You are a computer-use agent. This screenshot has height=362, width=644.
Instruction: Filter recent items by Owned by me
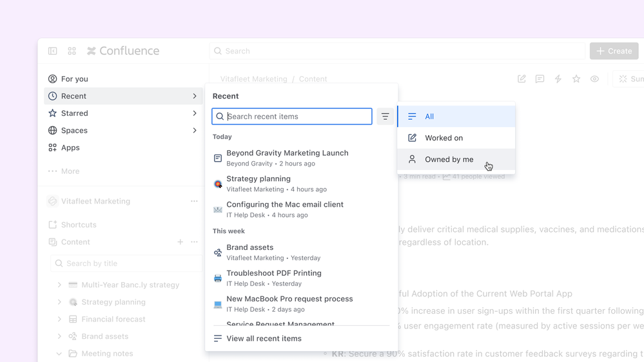456,159
